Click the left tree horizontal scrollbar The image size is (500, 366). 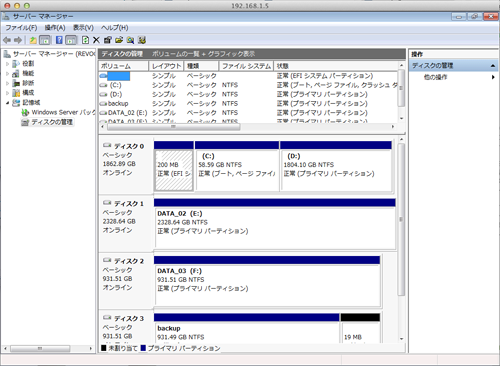coord(40,349)
